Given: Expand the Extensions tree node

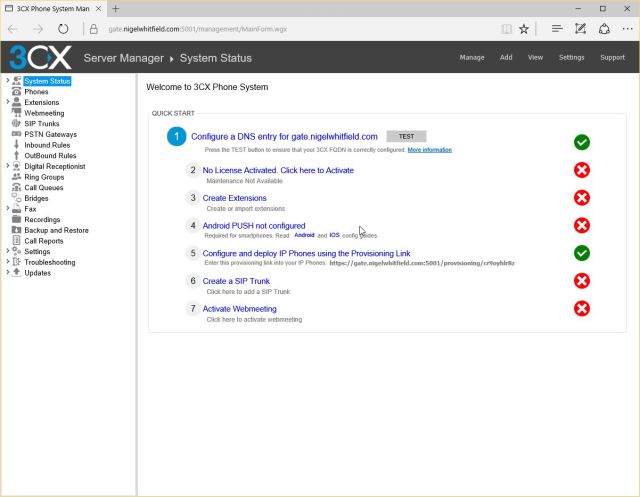Looking at the screenshot, I should pyautogui.click(x=7, y=102).
